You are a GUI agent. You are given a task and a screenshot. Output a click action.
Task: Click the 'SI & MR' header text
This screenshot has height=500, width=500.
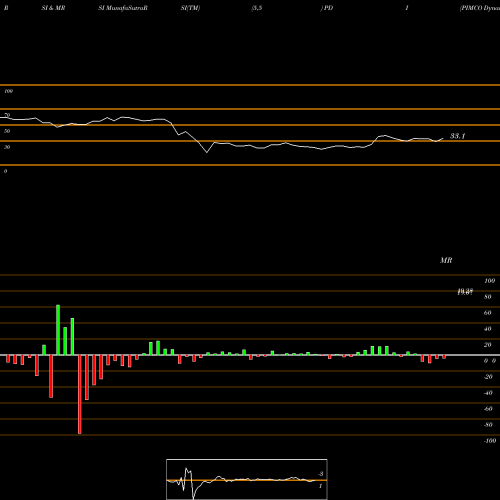point(53,8)
